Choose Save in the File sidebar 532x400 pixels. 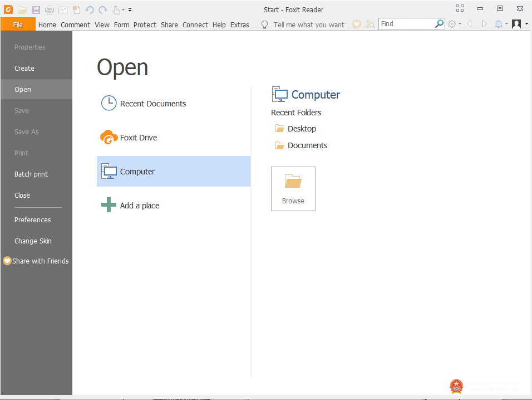tap(36, 111)
